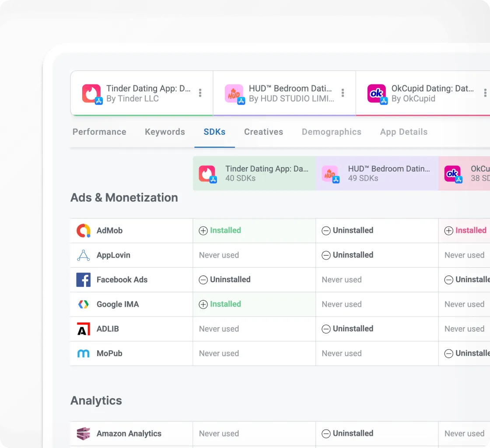
Task: Click the Ads & Monetization section heading
Action: [x=124, y=198]
